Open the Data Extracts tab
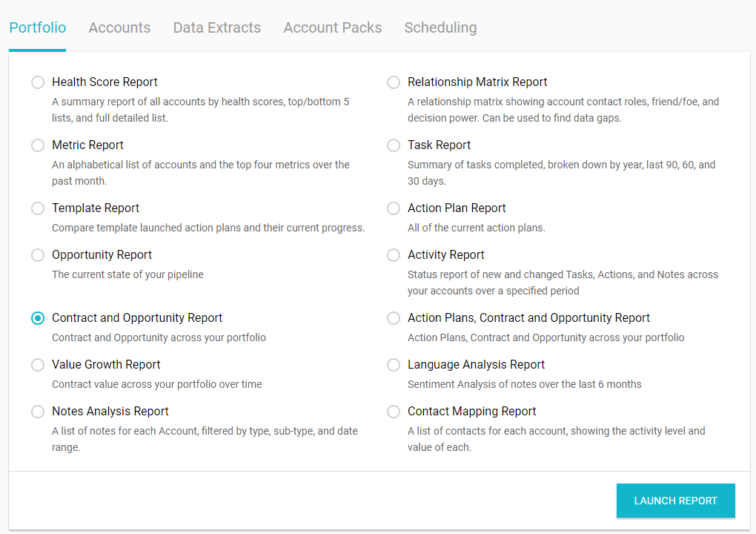 216,27
